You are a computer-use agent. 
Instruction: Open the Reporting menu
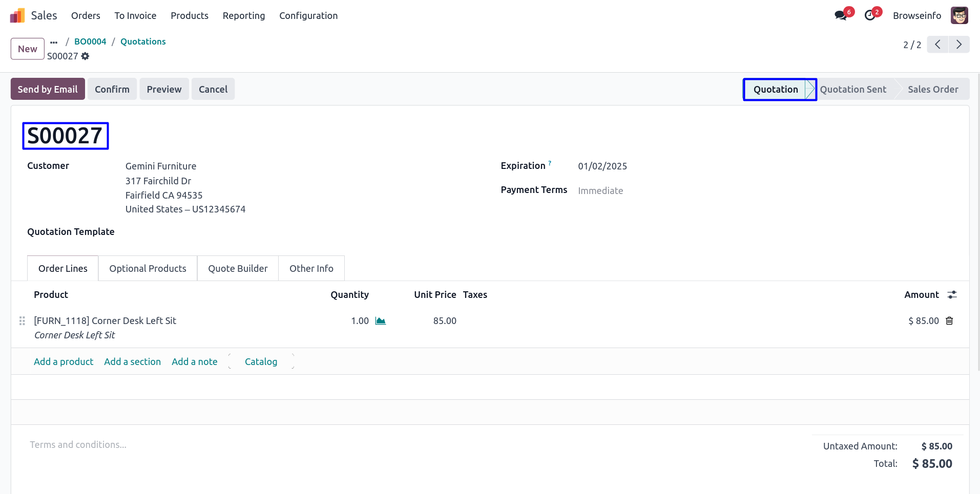(244, 16)
